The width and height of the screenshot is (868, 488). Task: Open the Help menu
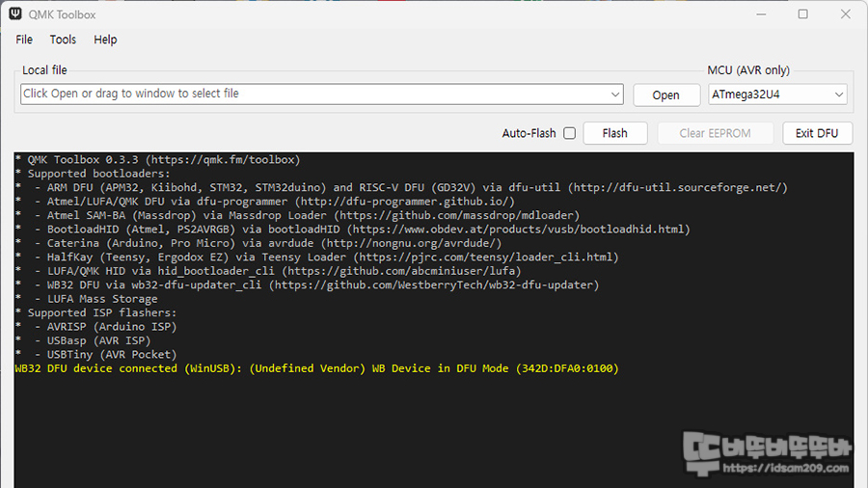click(x=105, y=40)
